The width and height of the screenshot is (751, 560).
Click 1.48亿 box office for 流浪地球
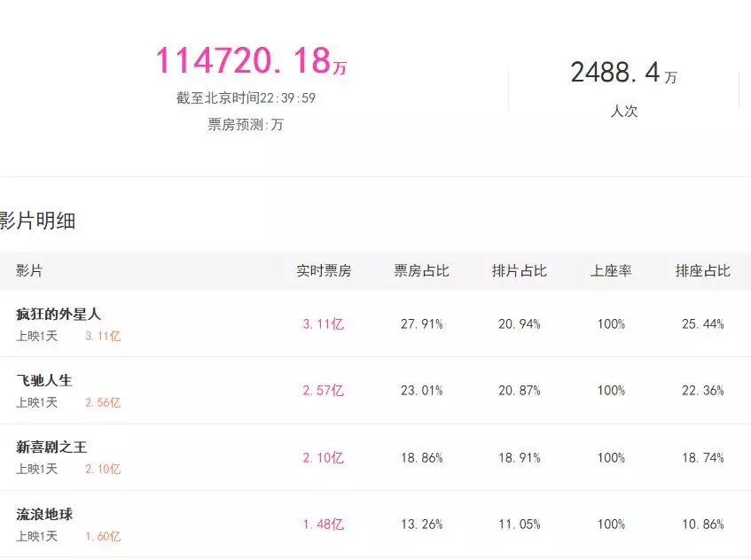[323, 525]
